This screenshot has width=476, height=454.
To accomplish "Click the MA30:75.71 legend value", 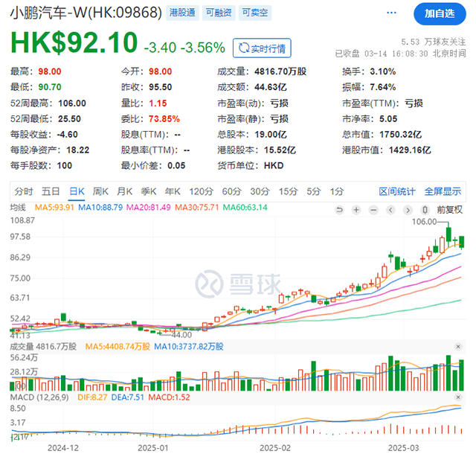I will tap(196, 208).
